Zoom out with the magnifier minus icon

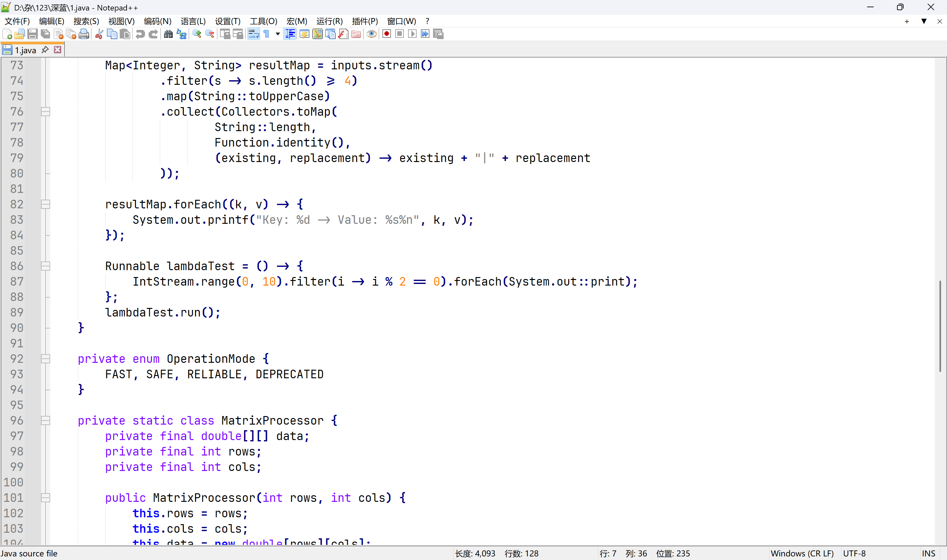click(x=209, y=34)
